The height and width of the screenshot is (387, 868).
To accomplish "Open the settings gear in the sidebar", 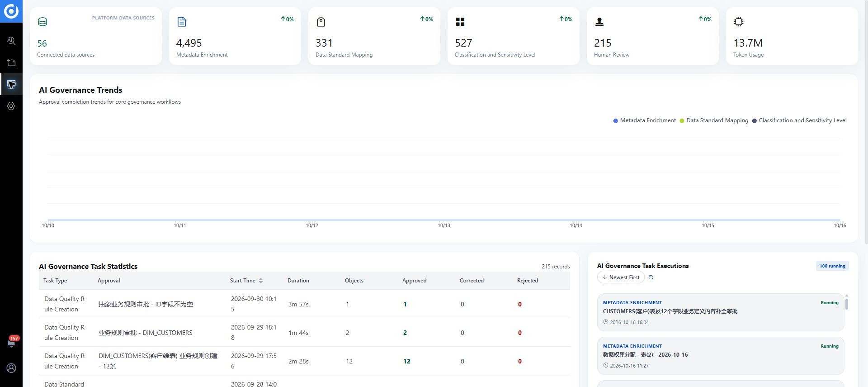I will pyautogui.click(x=11, y=106).
